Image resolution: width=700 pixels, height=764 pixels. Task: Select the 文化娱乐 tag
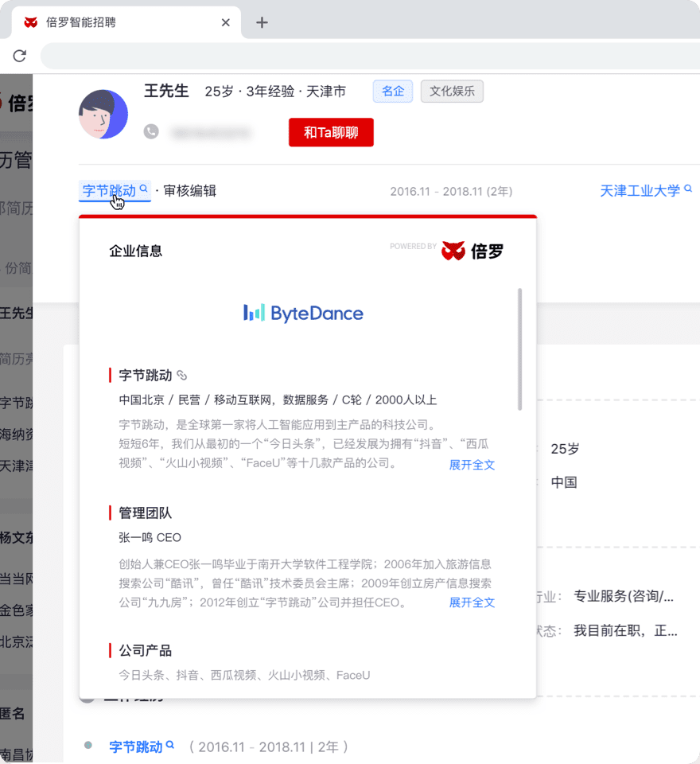click(452, 91)
